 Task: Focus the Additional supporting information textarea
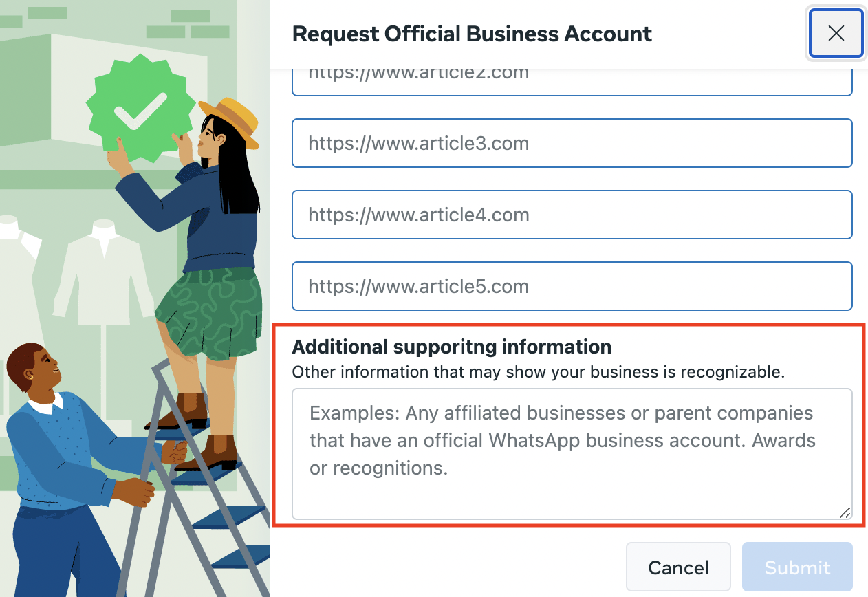click(572, 454)
